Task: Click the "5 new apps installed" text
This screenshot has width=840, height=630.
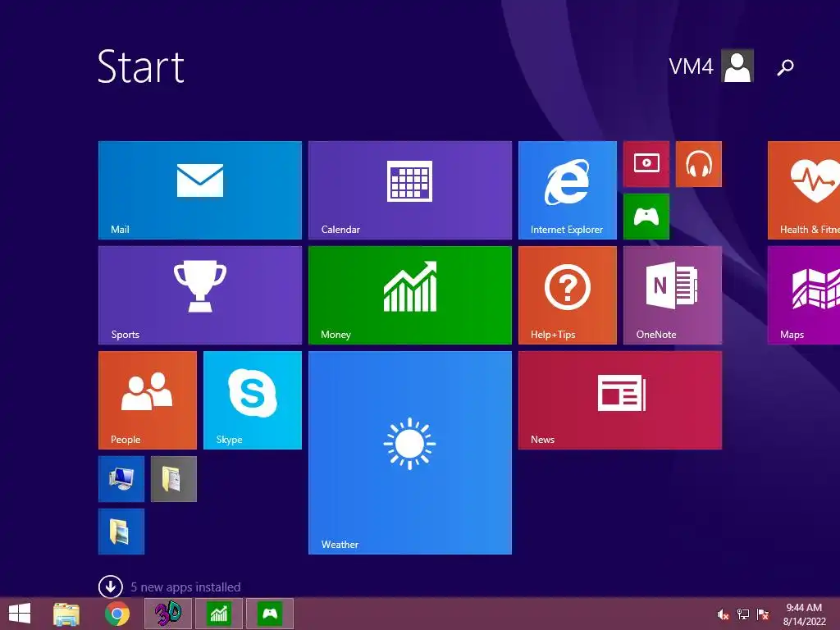Action: [185, 587]
